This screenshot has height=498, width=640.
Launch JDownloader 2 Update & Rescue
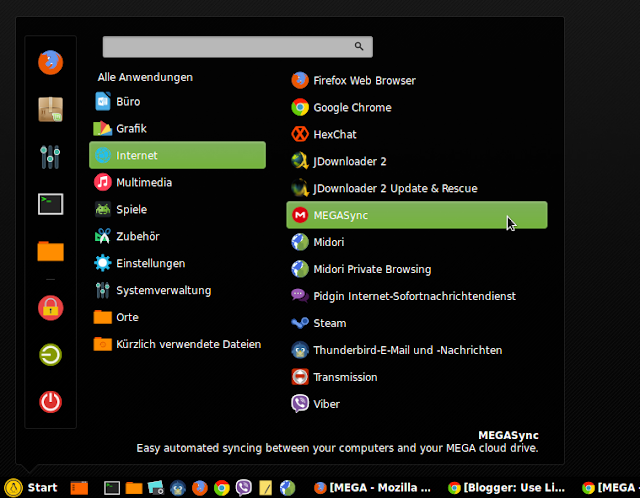click(417, 188)
